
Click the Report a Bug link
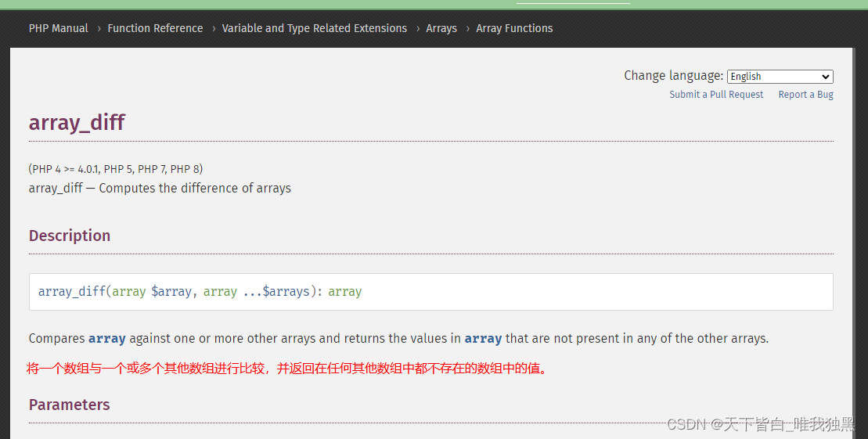805,95
